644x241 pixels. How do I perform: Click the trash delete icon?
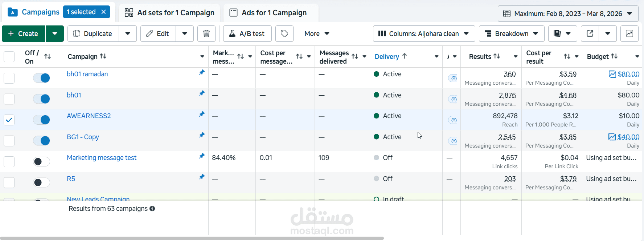point(206,34)
